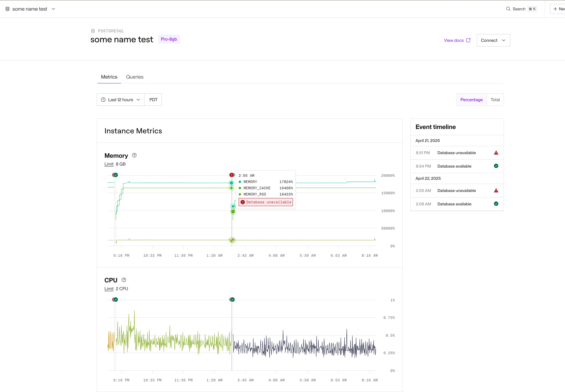Screen dimensions: 565x392
Task: Click database icon in top-left header
Action: coord(8,9)
